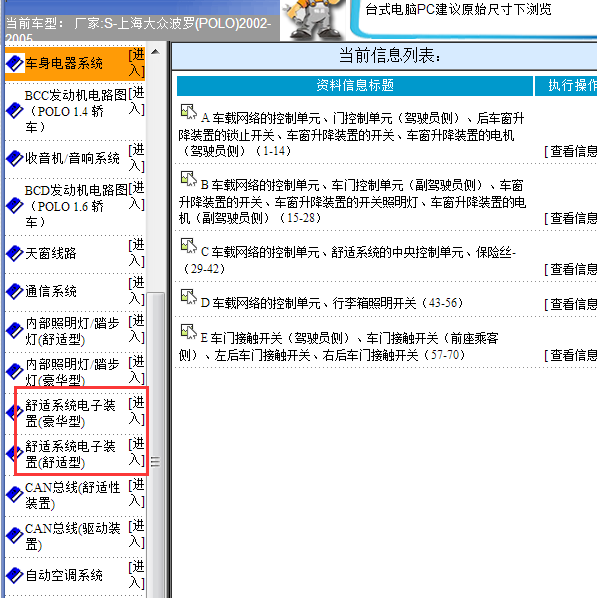
Task: Click the 资料信息标题 column header
Action: click(355, 86)
